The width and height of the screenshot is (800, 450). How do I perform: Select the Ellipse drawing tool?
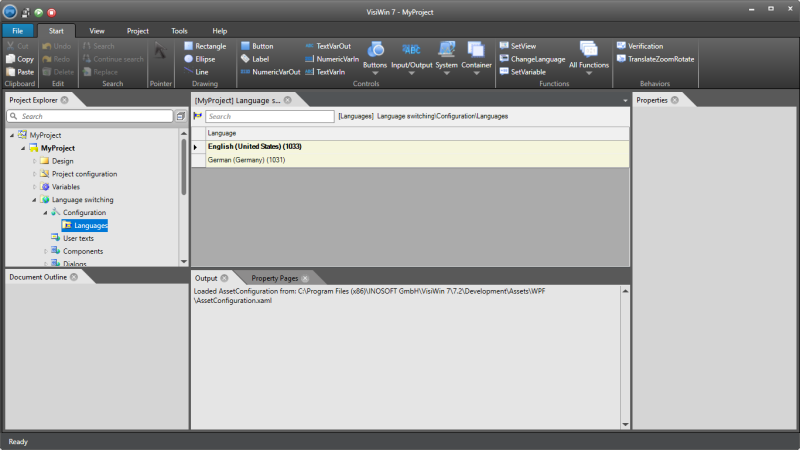click(200, 59)
